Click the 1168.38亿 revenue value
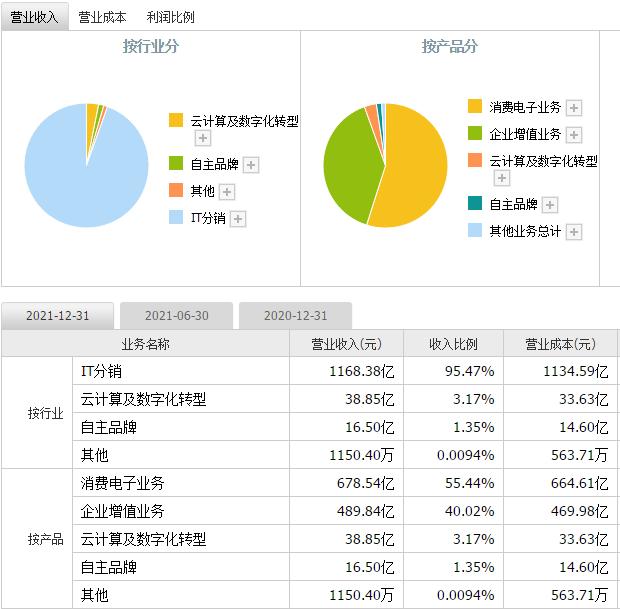This screenshot has height=609, width=620. click(x=362, y=371)
